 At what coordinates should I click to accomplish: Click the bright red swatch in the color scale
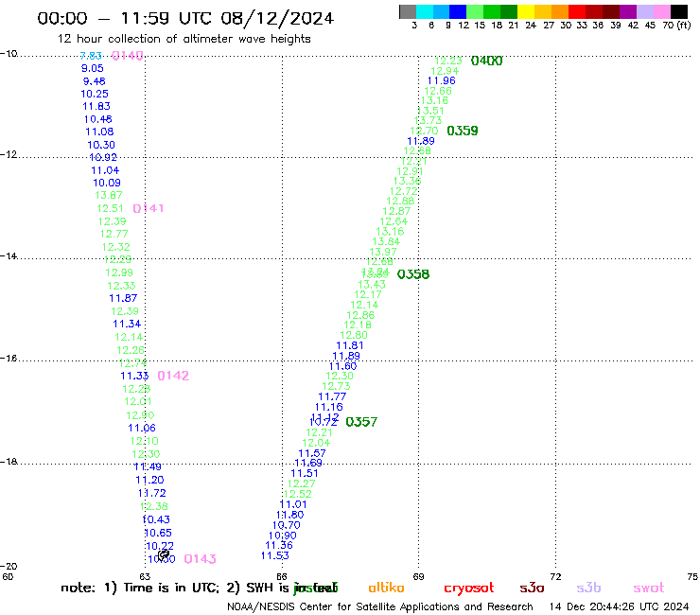click(x=577, y=11)
